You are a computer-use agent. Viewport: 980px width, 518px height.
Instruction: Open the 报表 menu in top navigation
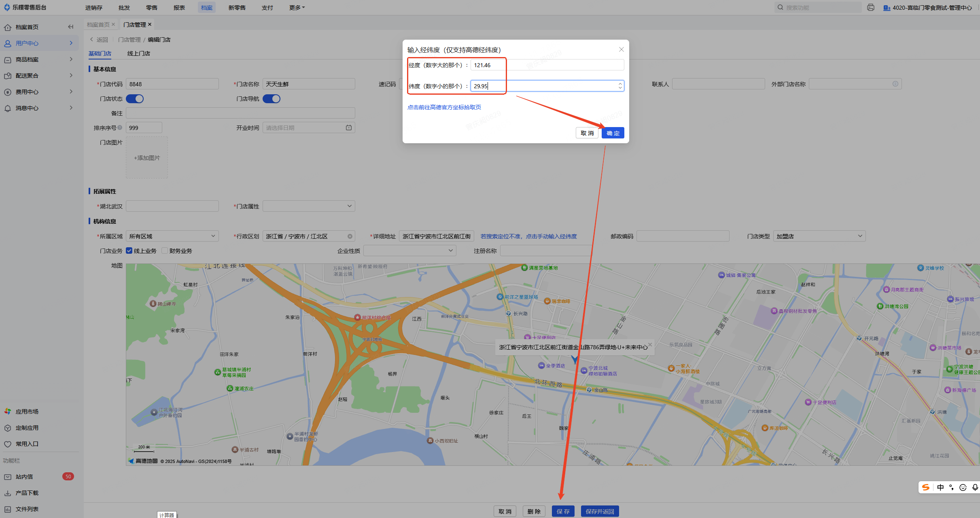tap(179, 8)
